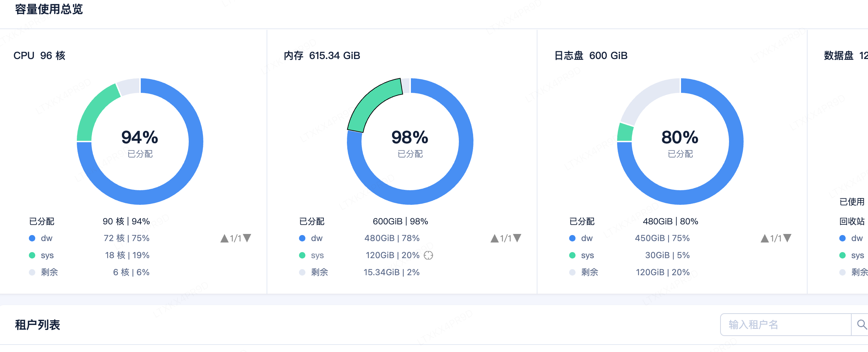868x352 pixels.
Task: Toggle the dw legend item under 数据盘
Action: pyautogui.click(x=851, y=238)
